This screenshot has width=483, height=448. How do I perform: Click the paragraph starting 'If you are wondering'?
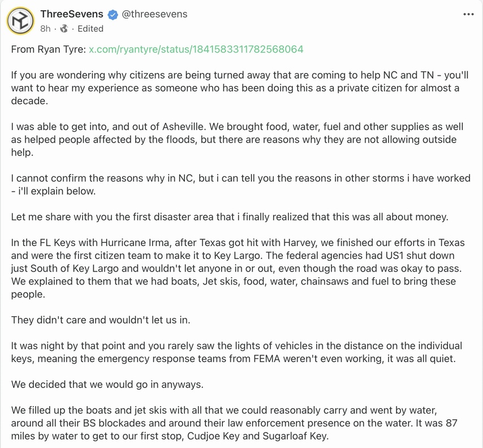[238, 88]
